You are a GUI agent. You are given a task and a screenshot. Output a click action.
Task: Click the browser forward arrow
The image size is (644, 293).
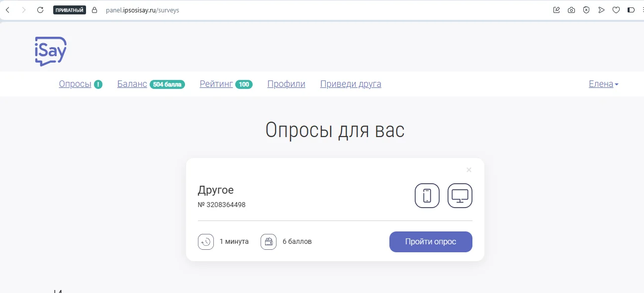[24, 10]
